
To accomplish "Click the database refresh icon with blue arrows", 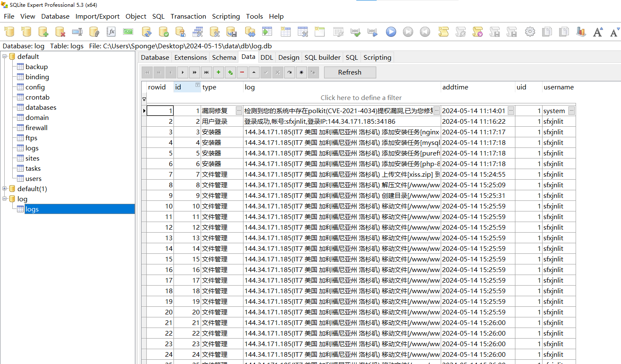I will click(x=147, y=32).
